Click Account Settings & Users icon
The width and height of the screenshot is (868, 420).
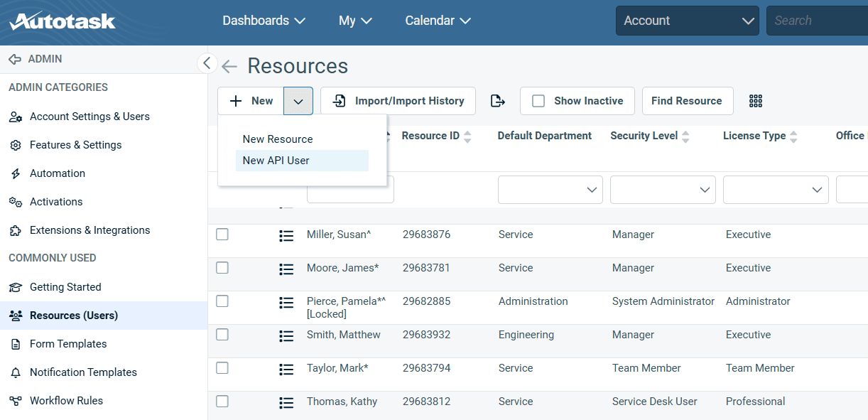click(x=16, y=117)
